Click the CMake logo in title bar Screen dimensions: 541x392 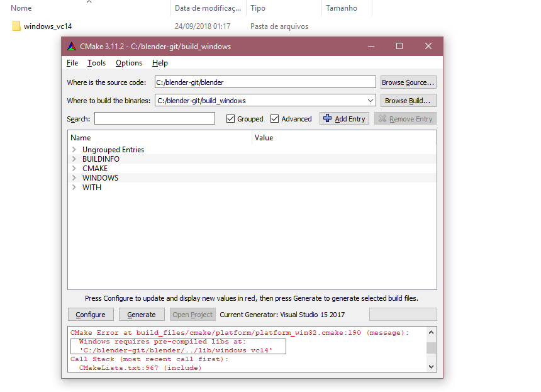[x=72, y=46]
